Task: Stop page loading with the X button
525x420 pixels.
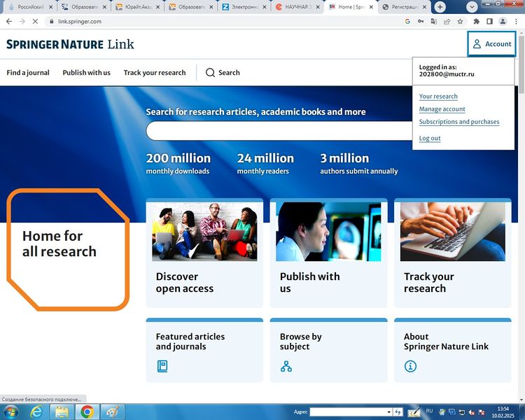Action: 35,22
